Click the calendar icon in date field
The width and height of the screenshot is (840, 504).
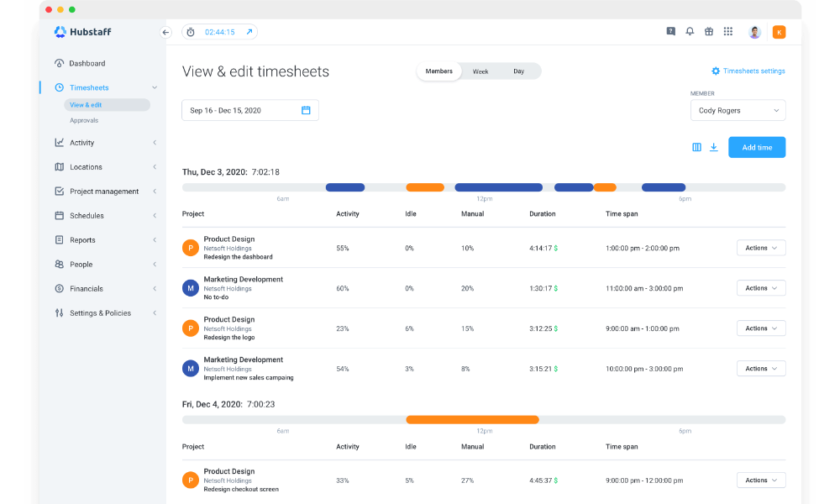(306, 110)
